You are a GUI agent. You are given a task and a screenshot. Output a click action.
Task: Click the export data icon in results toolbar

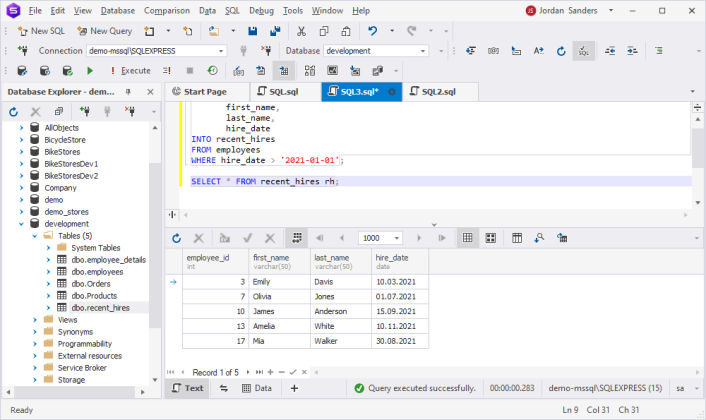(x=561, y=238)
